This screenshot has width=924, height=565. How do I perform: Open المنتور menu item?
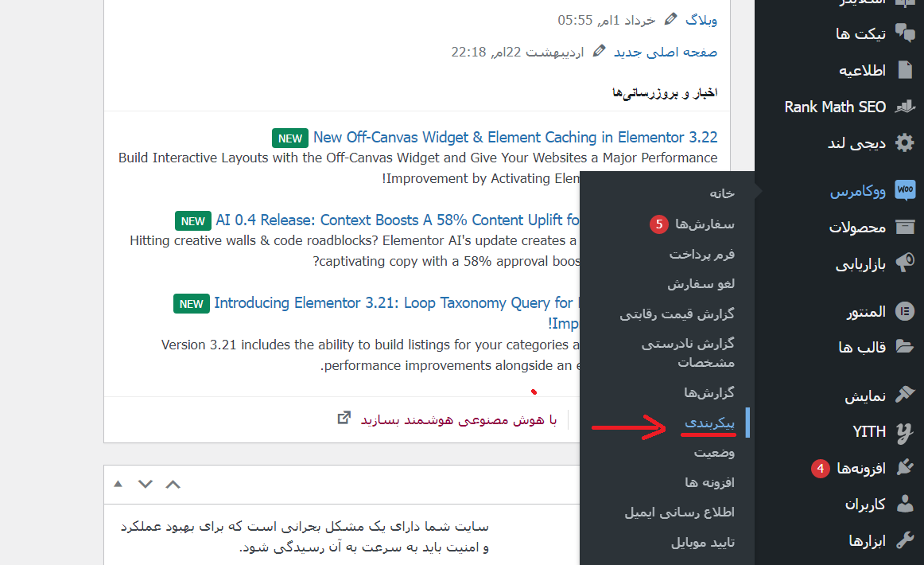tap(866, 311)
